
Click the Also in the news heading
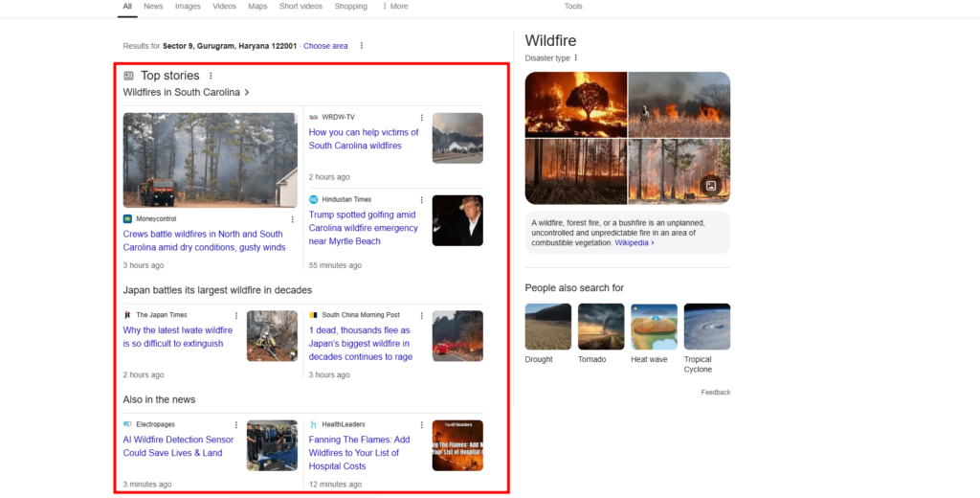click(160, 399)
